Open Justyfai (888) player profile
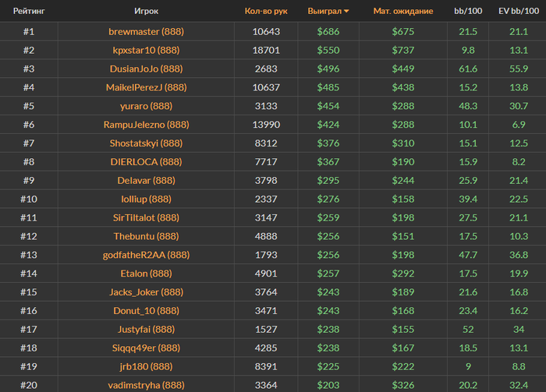546x392 pixels. [x=147, y=330]
